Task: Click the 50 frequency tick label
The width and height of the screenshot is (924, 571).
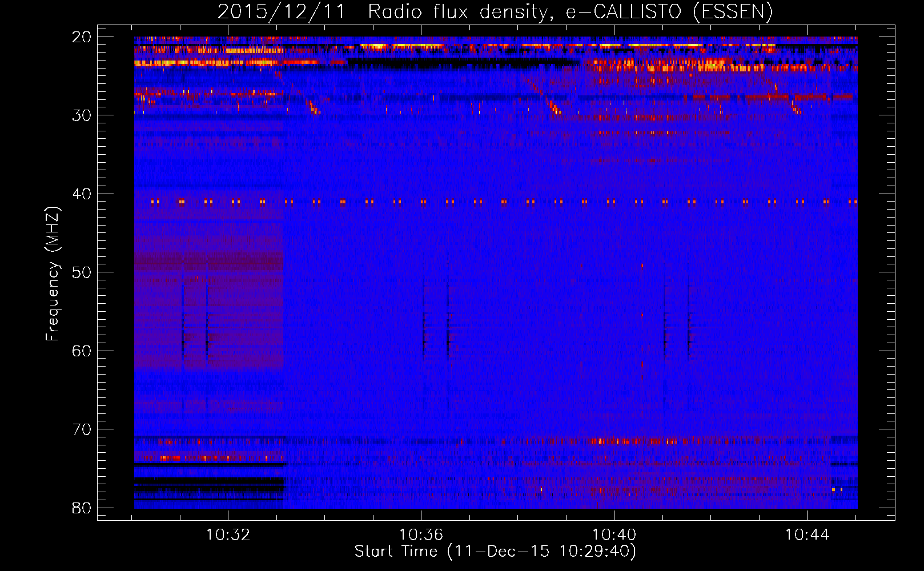Action: tap(82, 272)
